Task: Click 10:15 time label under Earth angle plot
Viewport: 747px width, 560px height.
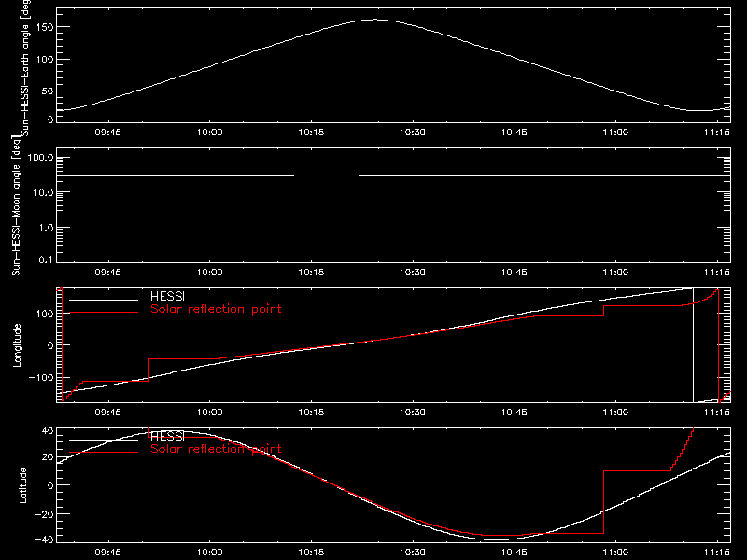Action: (311, 133)
